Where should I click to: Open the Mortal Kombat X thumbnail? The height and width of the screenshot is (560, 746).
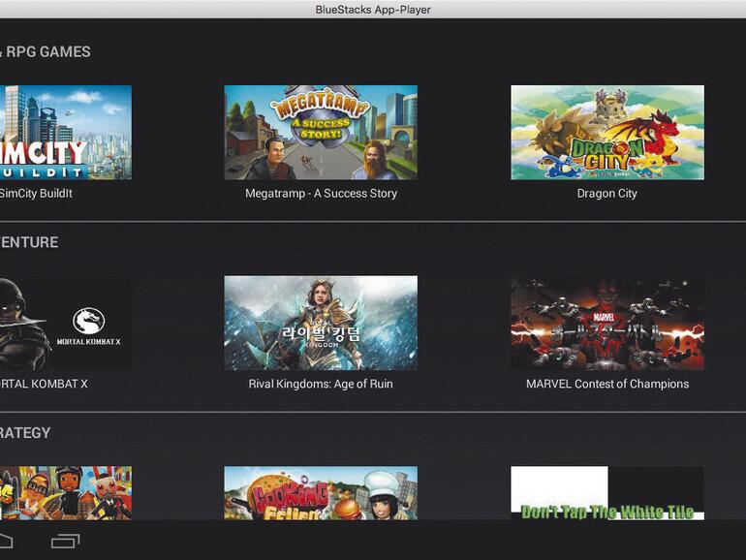coord(66,323)
